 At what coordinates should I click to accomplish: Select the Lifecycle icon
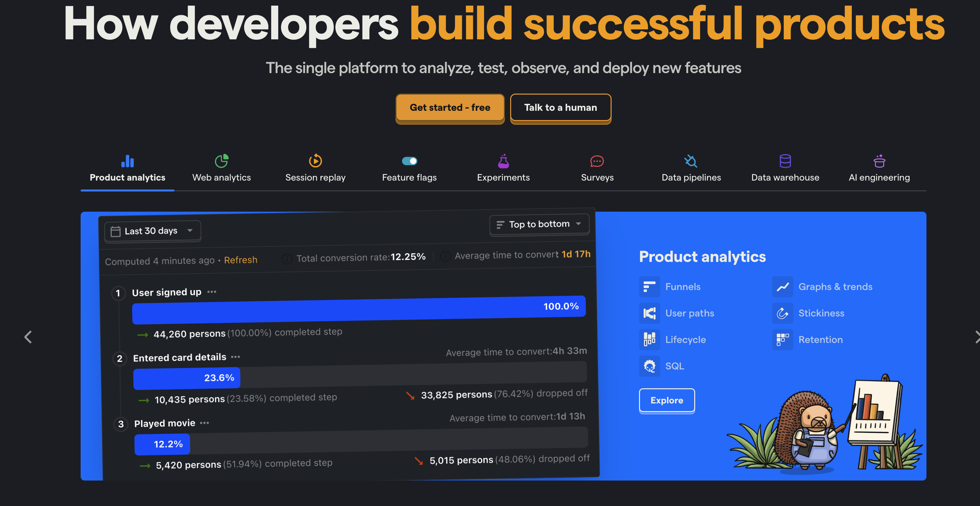[x=649, y=339]
